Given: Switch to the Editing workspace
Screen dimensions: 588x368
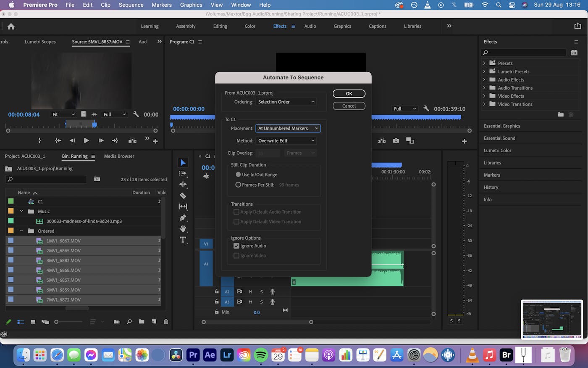Looking at the screenshot, I should (220, 26).
